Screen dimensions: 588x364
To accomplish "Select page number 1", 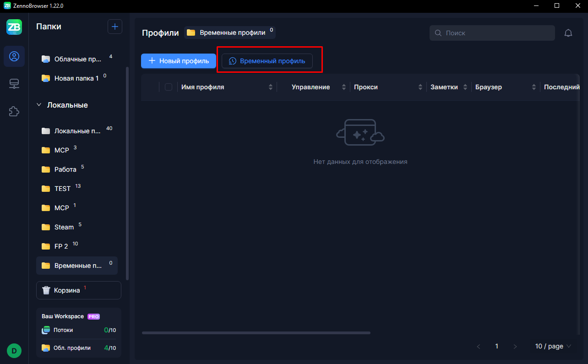I will pos(497,347).
